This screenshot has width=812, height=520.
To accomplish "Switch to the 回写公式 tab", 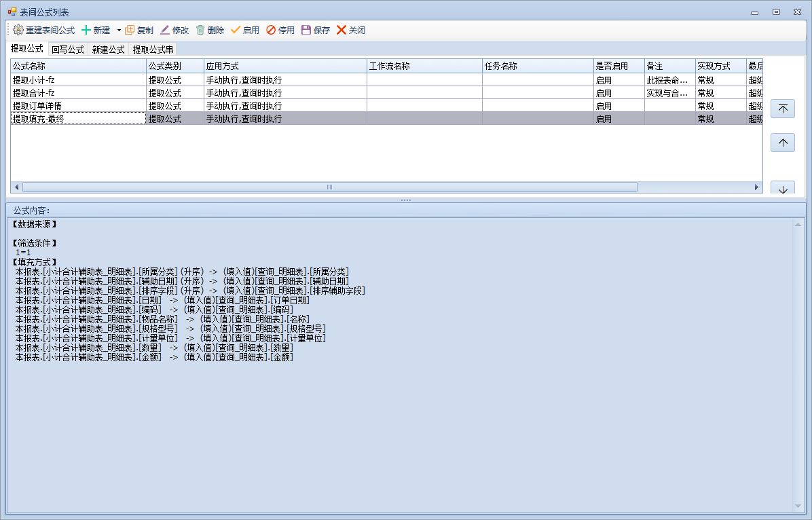I will tap(68, 50).
